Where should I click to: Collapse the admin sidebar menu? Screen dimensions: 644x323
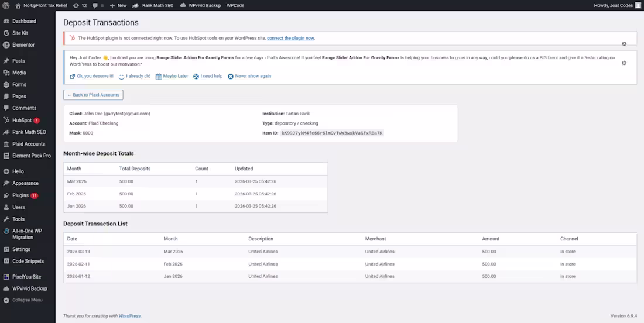(28, 300)
